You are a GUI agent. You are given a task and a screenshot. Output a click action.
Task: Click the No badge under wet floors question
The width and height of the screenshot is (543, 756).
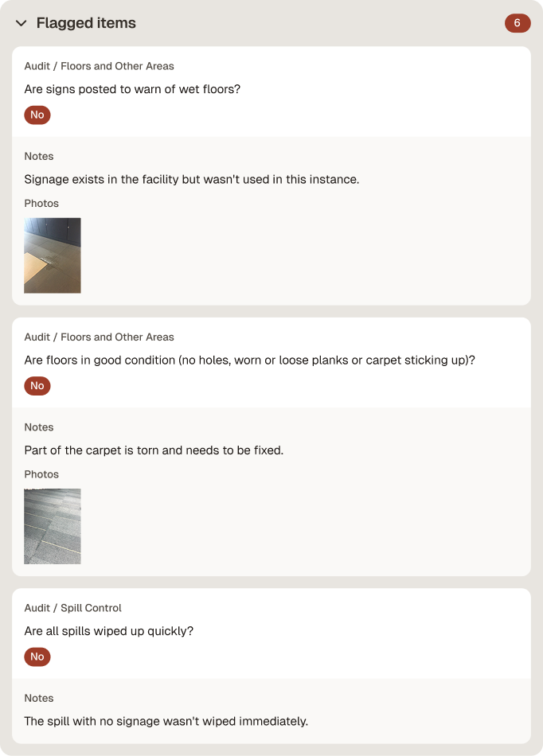37,115
